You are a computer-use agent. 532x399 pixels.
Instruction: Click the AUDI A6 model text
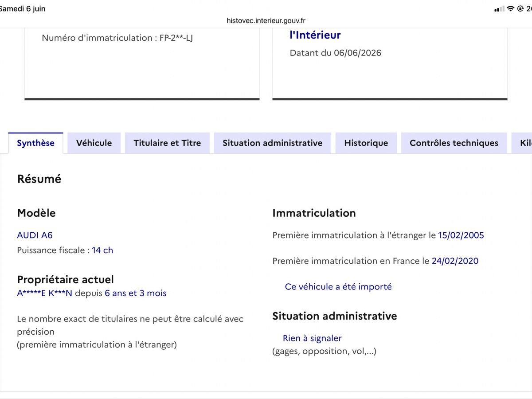pyautogui.click(x=35, y=235)
